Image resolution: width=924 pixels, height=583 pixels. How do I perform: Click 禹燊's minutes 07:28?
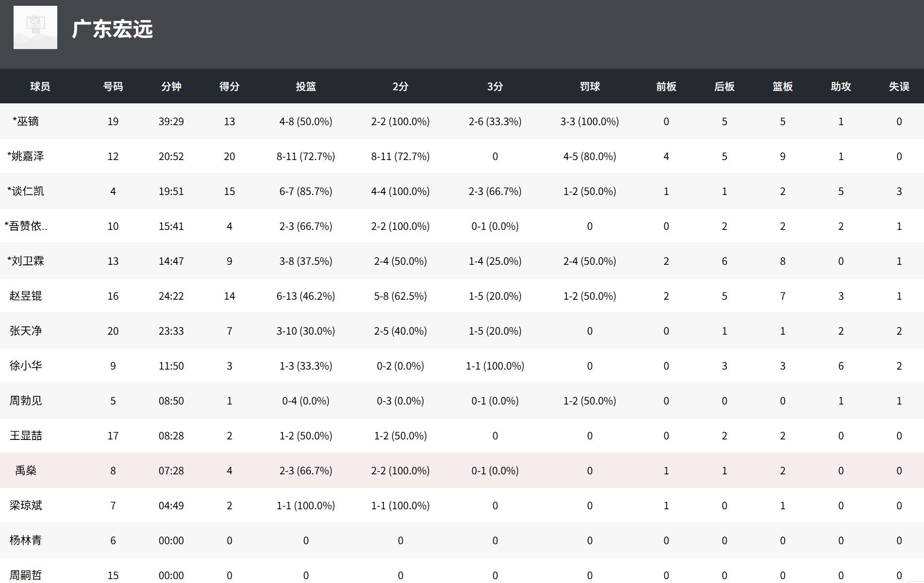tap(171, 470)
